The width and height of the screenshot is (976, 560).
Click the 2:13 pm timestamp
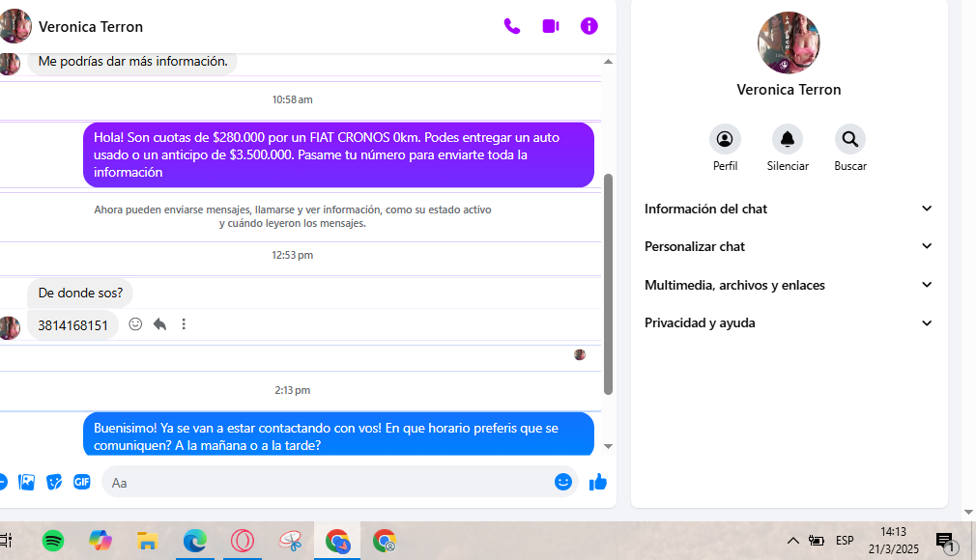pyautogui.click(x=292, y=391)
